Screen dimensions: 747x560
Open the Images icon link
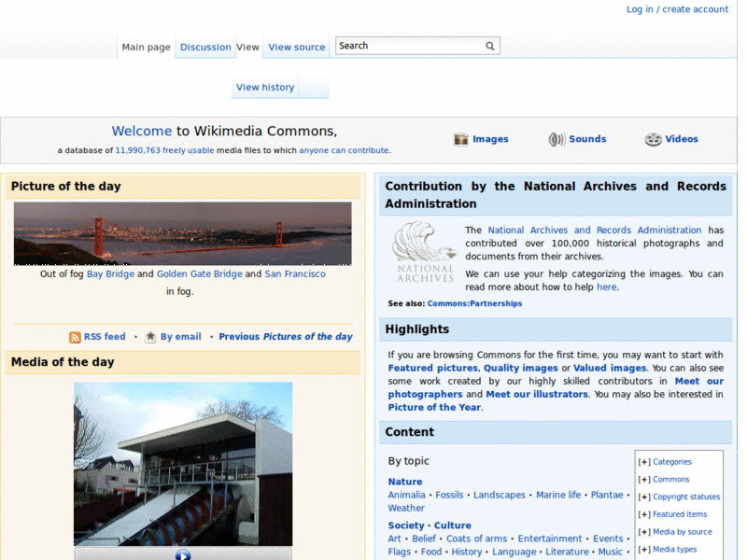pos(460,139)
